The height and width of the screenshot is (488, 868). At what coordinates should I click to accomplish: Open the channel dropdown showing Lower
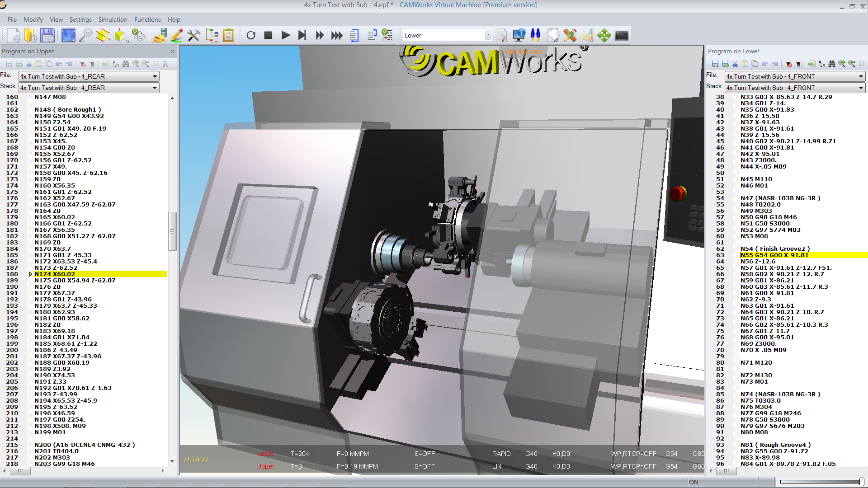tap(447, 35)
